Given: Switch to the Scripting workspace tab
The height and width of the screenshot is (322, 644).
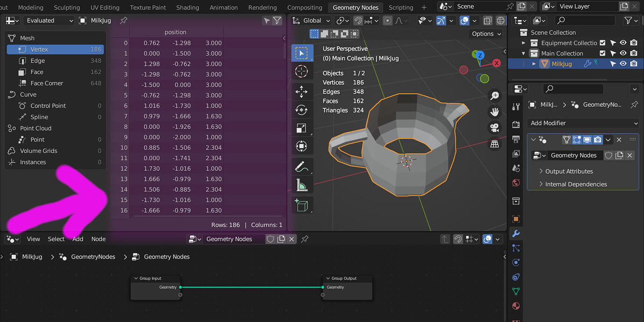Looking at the screenshot, I should (401, 7).
